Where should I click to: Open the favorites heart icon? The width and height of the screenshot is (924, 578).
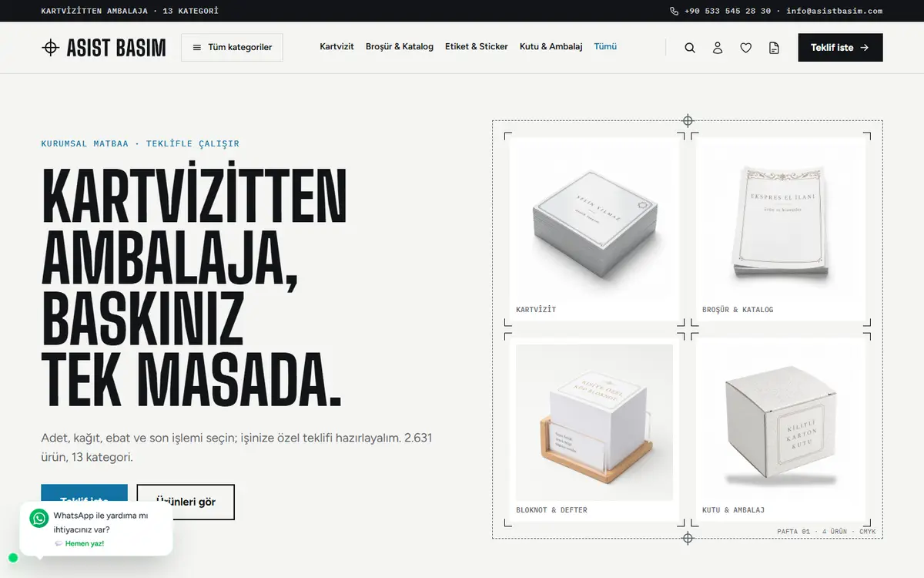[x=746, y=48]
